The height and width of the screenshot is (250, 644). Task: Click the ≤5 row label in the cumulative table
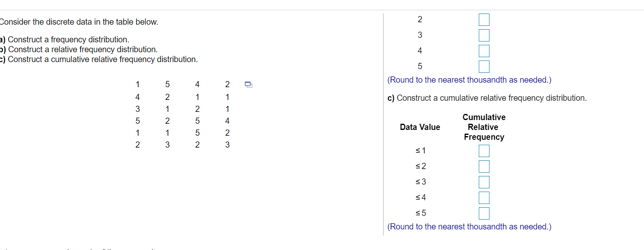click(x=421, y=213)
